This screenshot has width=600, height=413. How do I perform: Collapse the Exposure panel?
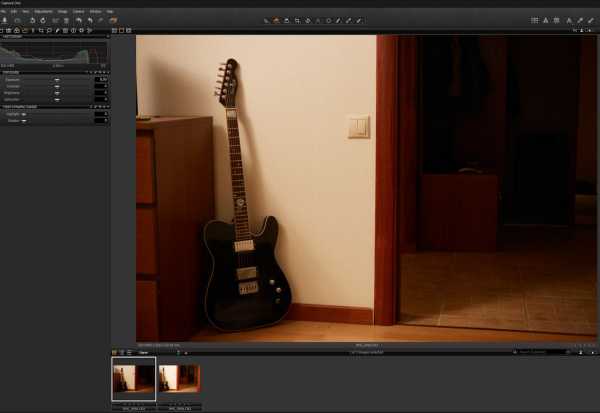[11, 72]
